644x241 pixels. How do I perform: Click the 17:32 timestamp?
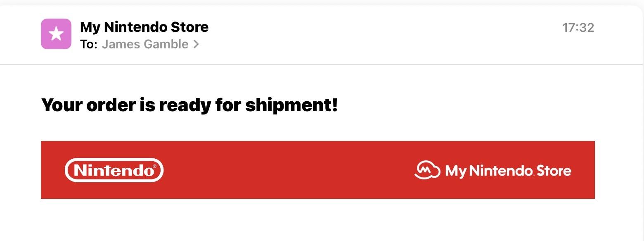[578, 28]
